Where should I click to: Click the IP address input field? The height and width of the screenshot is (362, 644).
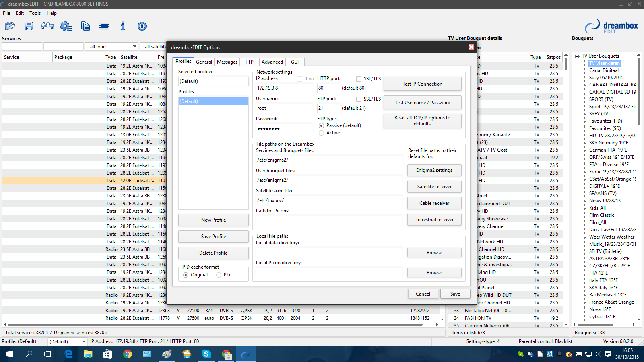click(x=284, y=88)
